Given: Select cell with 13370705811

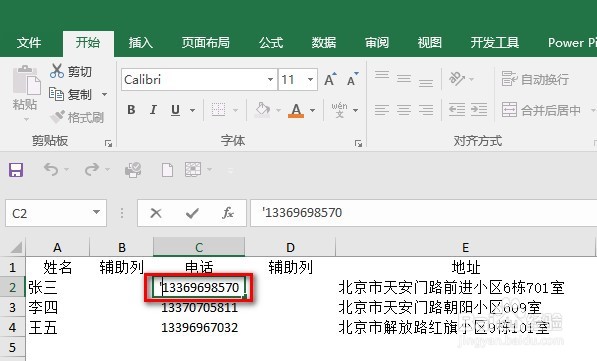Looking at the screenshot, I should tap(199, 307).
